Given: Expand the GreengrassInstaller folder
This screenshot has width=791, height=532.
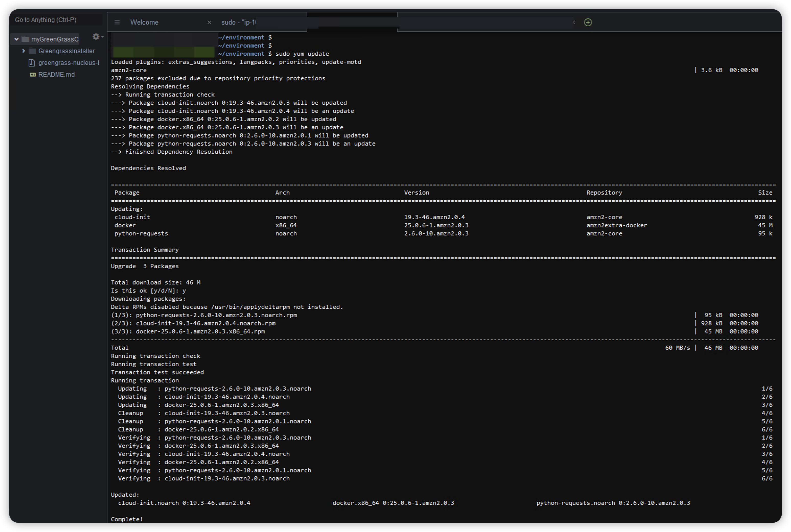Looking at the screenshot, I should (24, 51).
